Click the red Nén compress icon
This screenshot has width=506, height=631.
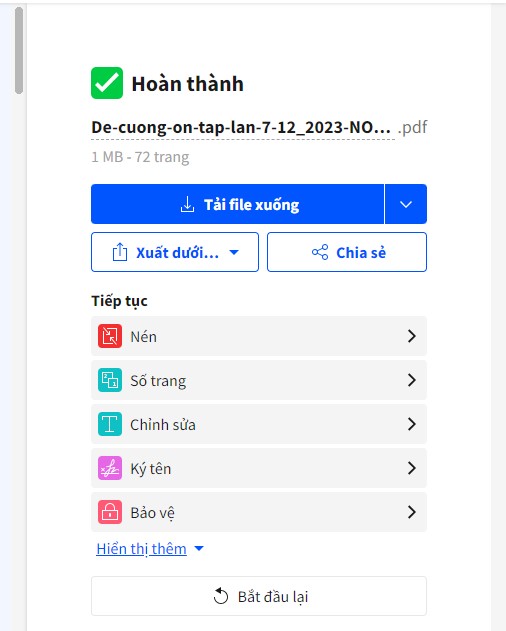pyautogui.click(x=110, y=336)
